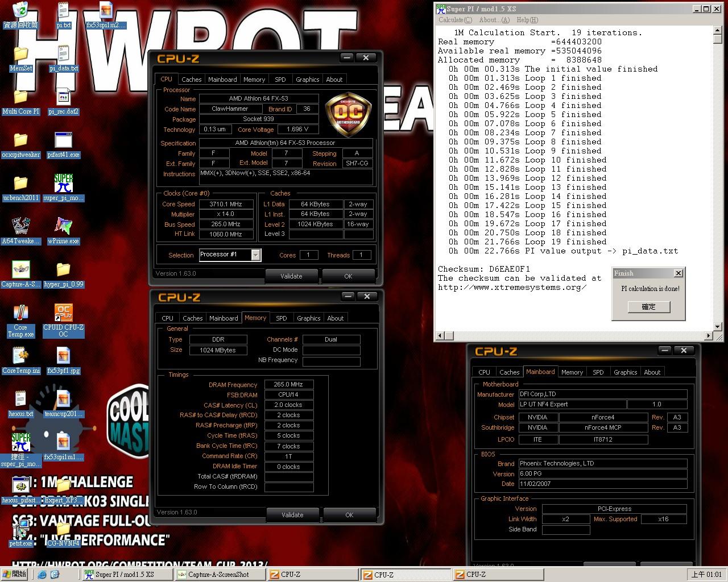Viewport: 728px width, 582px height.
Task: Click the Checksum: D6EAE0F1 line
Action: click(x=484, y=269)
